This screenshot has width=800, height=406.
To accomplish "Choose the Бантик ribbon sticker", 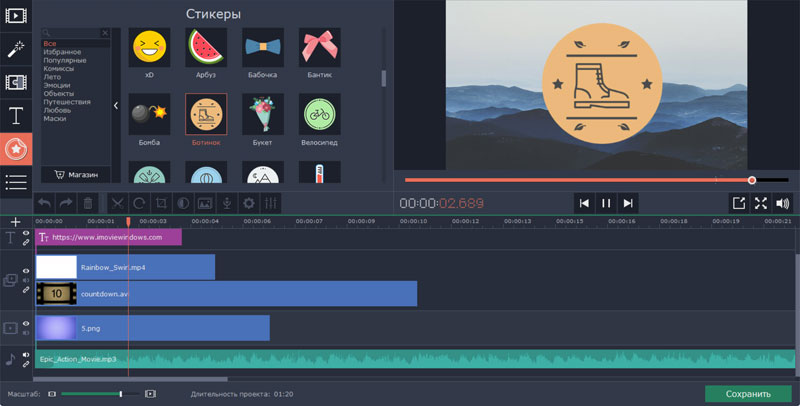I will pos(319,47).
